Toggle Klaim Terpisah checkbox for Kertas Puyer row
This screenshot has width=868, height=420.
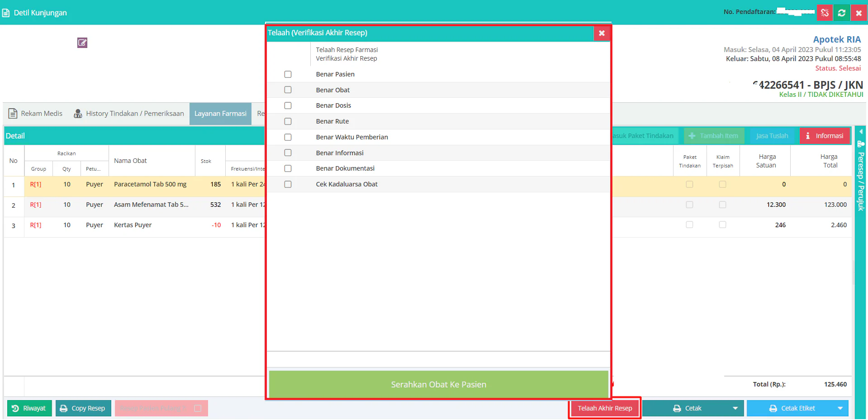tap(723, 225)
